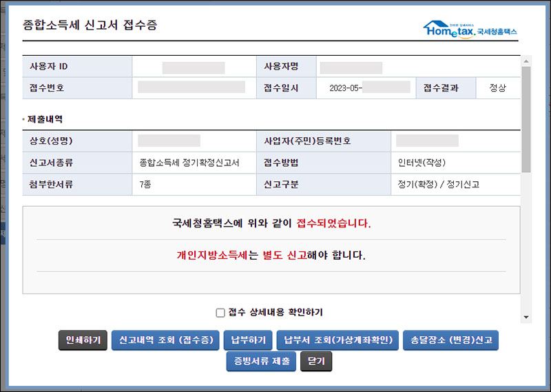Click the 접수되었습니다 red text
This screenshot has width=551, height=392.
click(x=334, y=223)
